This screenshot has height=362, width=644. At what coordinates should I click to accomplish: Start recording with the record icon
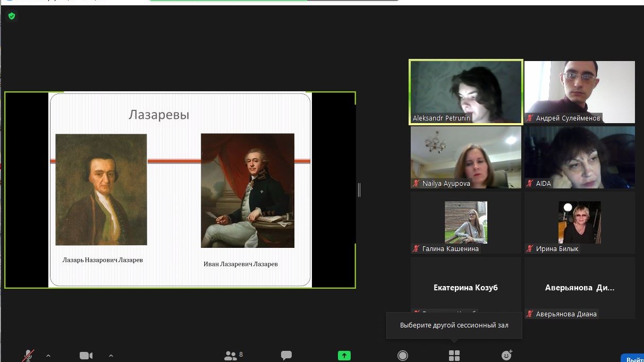tap(403, 356)
